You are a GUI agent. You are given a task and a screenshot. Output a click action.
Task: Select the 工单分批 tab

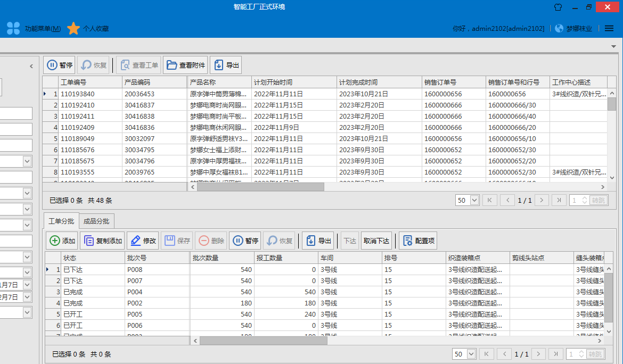[x=61, y=221]
